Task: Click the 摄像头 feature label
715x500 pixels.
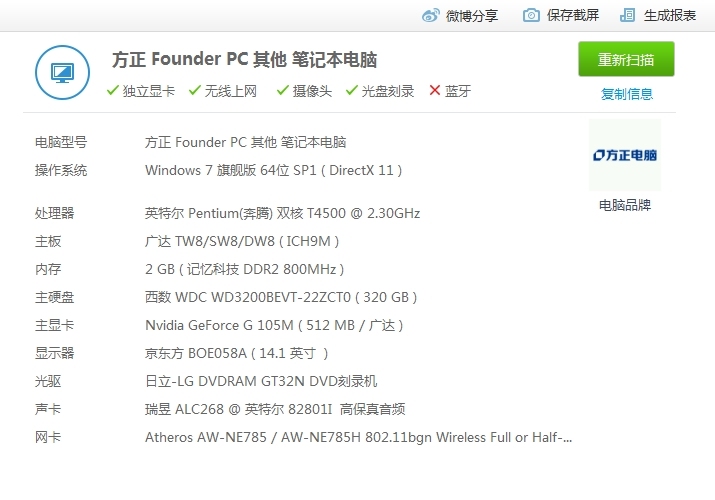Action: tap(312, 91)
